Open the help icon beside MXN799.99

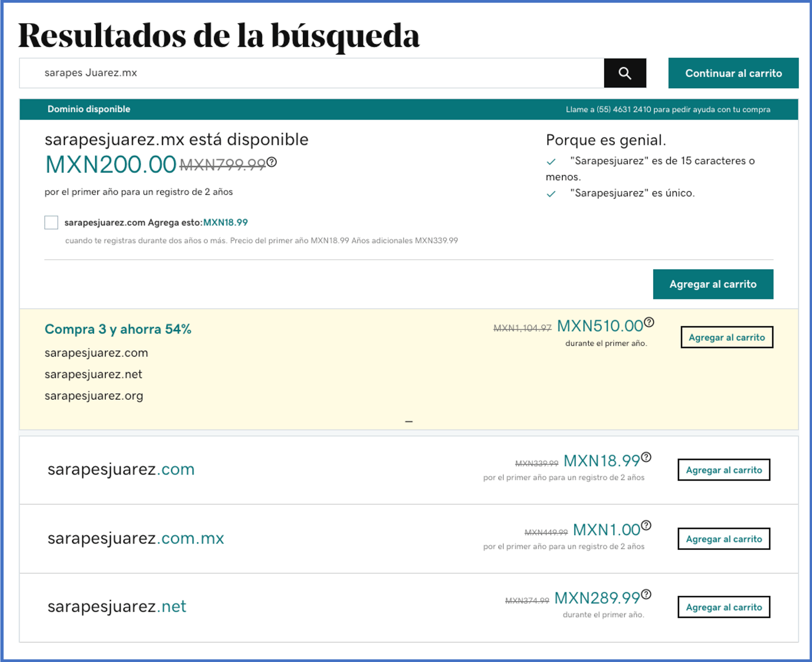(272, 163)
